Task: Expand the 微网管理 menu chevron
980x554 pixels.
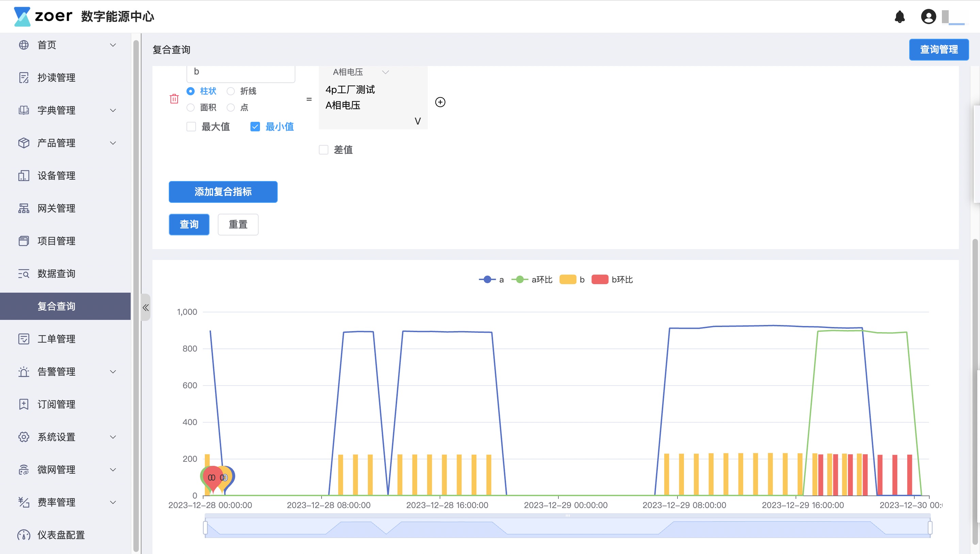Action: 113,470
